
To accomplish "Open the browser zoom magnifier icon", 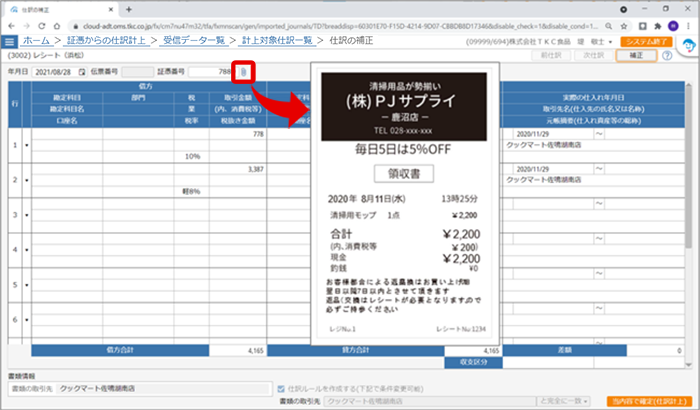I will [608, 26].
